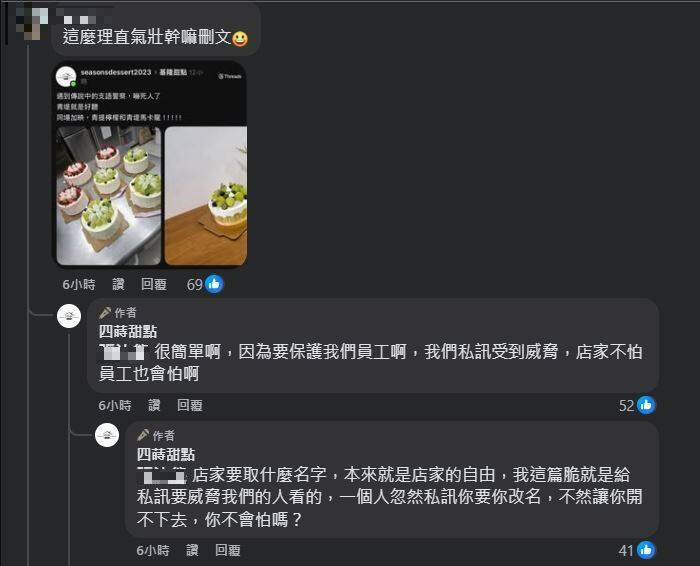Click the like reaction icon beside 41
Image resolution: width=700 pixels, height=566 pixels.
(x=646, y=550)
